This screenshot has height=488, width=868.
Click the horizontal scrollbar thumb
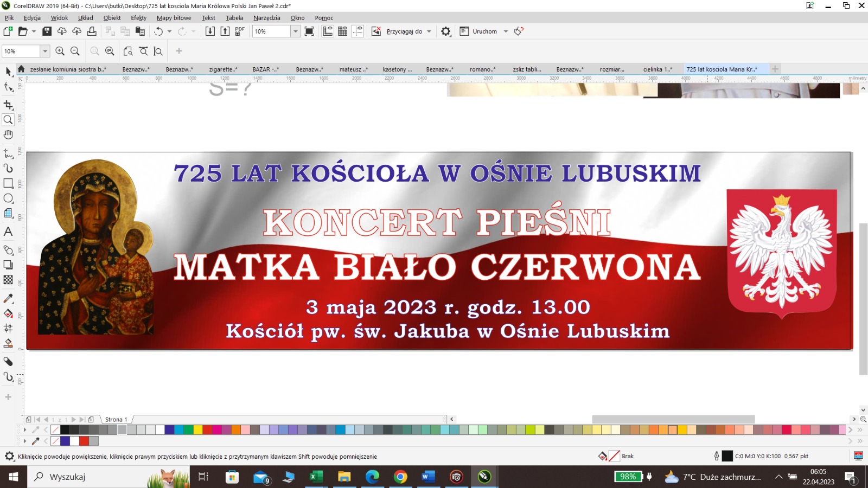673,419
